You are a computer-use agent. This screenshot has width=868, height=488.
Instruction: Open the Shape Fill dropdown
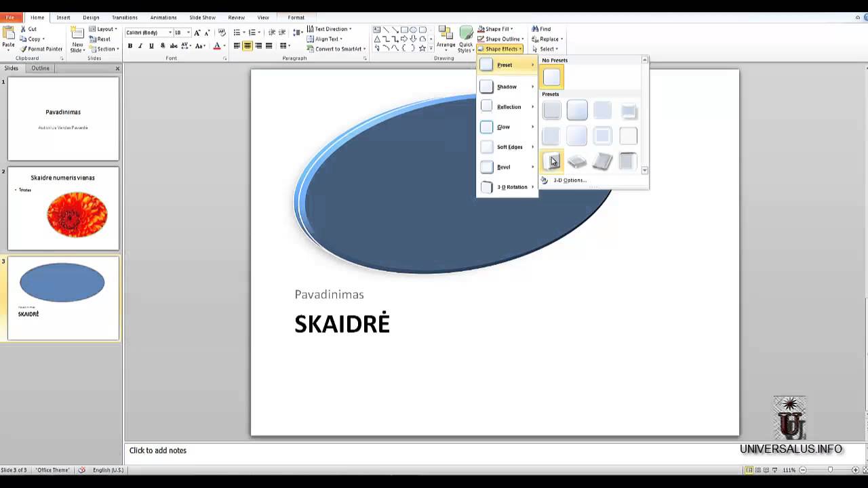[495, 29]
